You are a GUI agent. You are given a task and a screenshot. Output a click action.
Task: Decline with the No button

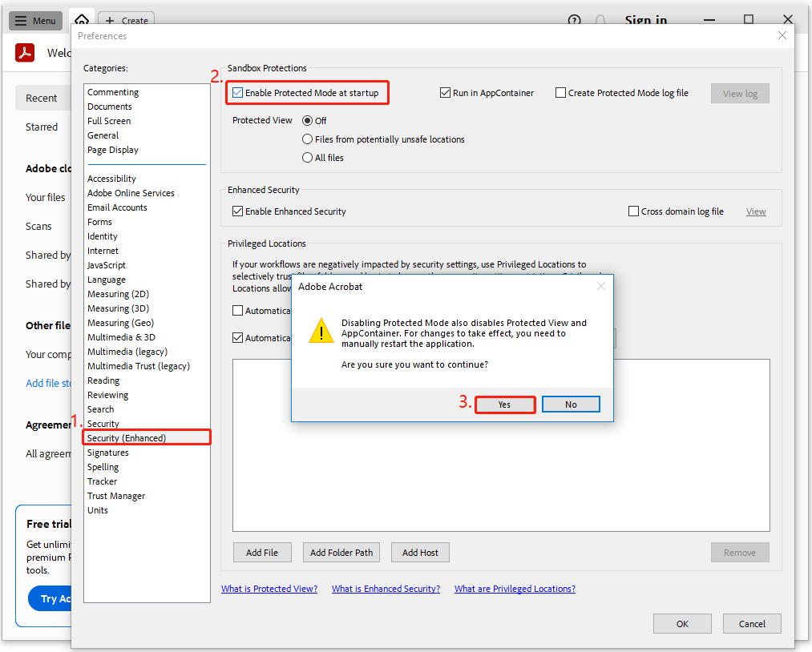tap(571, 404)
